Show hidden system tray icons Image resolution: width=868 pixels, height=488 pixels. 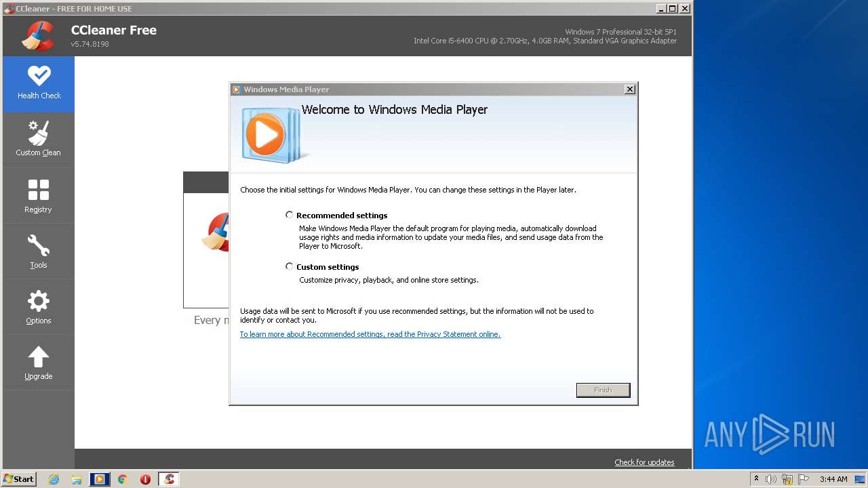[757, 479]
